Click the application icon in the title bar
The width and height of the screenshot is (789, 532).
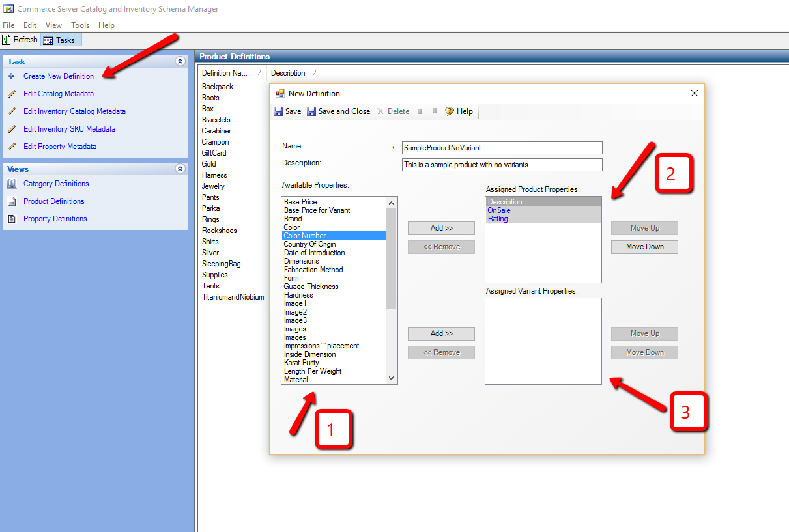(x=8, y=9)
